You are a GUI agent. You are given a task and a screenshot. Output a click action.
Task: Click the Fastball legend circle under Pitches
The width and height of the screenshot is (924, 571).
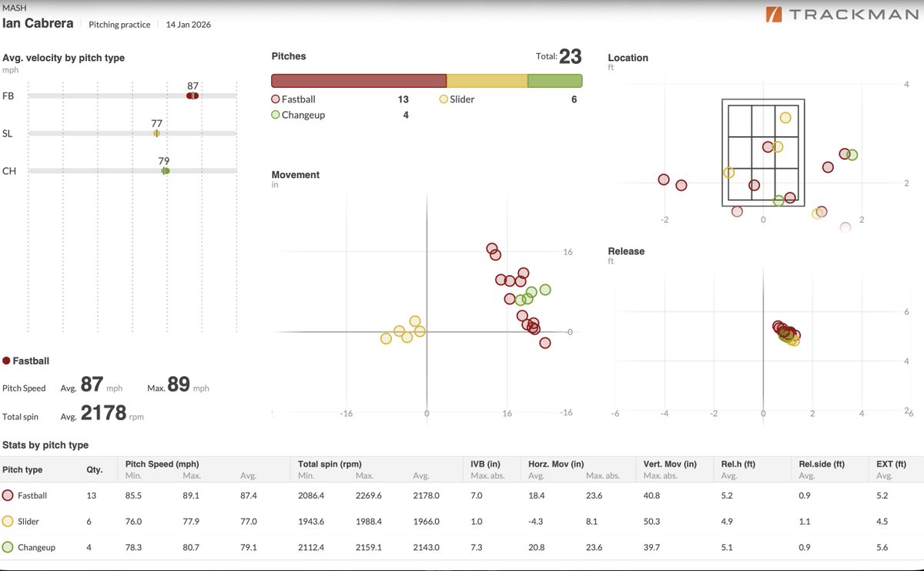point(276,99)
